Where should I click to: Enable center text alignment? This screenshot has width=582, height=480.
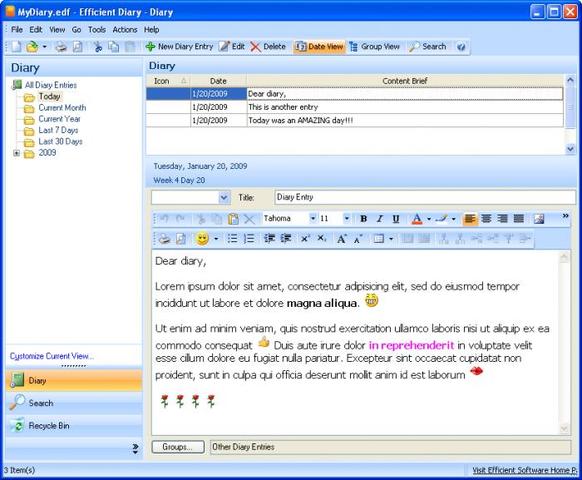point(486,219)
